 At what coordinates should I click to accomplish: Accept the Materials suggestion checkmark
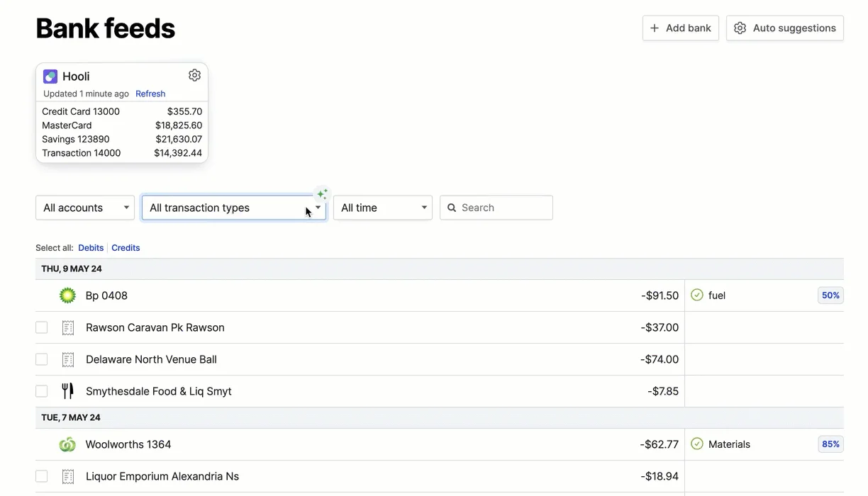pyautogui.click(x=697, y=444)
